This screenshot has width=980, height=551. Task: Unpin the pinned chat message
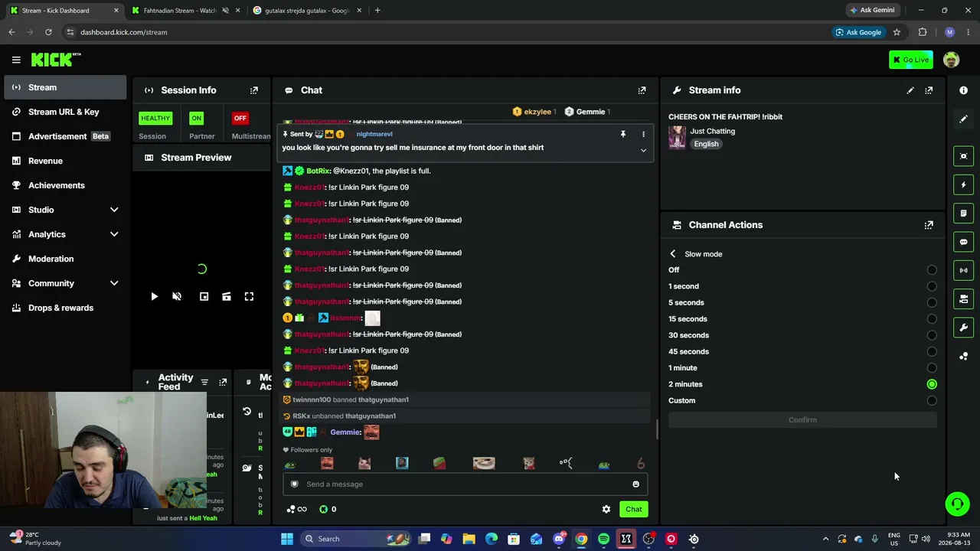point(622,134)
